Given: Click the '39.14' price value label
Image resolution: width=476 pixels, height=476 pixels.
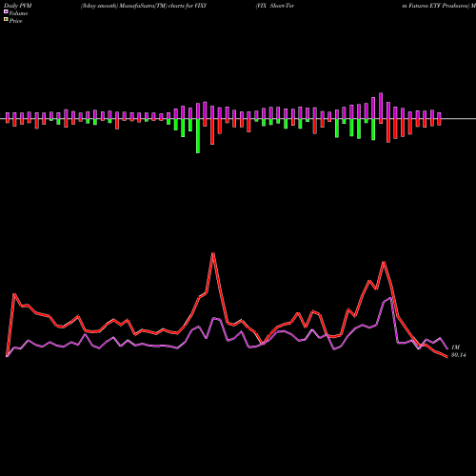Looking at the screenshot, I should 458,355.
